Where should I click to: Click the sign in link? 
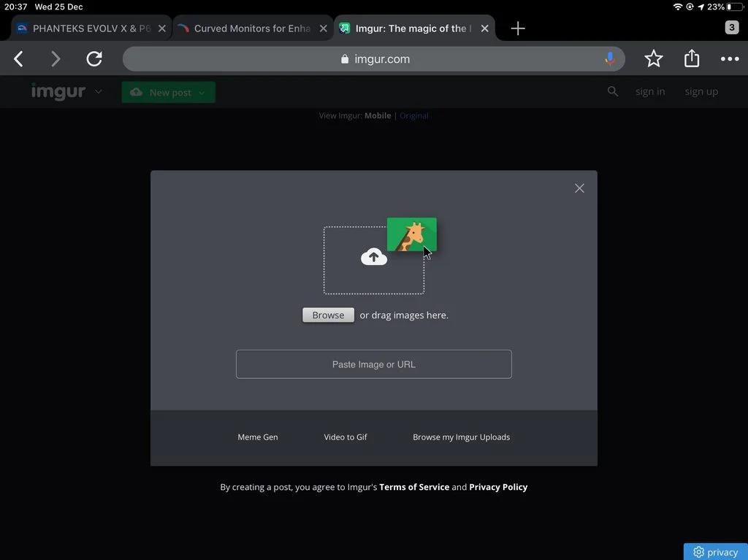tap(649, 91)
